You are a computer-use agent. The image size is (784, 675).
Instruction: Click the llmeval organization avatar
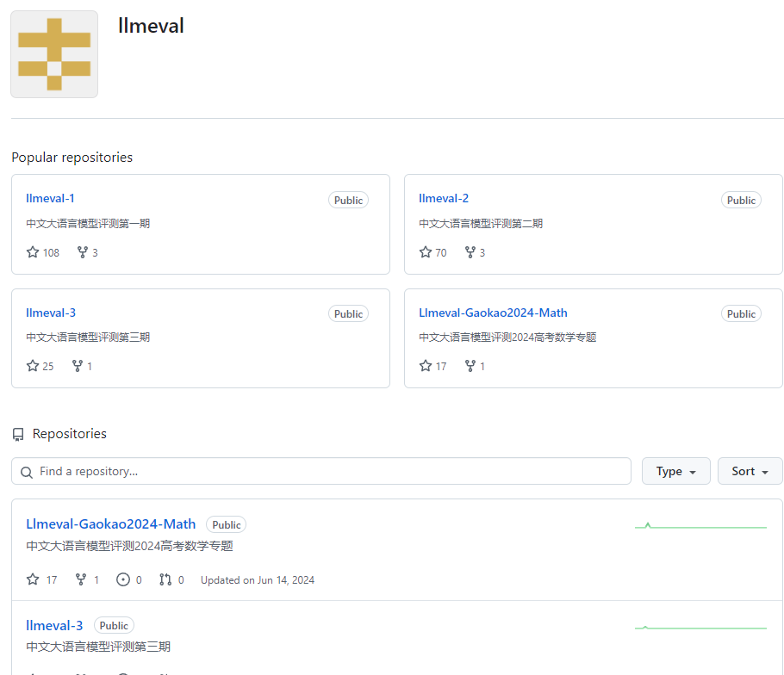[x=54, y=54]
